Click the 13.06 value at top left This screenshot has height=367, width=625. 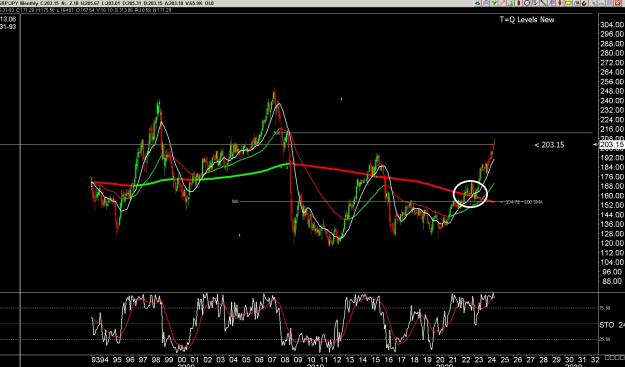tap(8, 20)
